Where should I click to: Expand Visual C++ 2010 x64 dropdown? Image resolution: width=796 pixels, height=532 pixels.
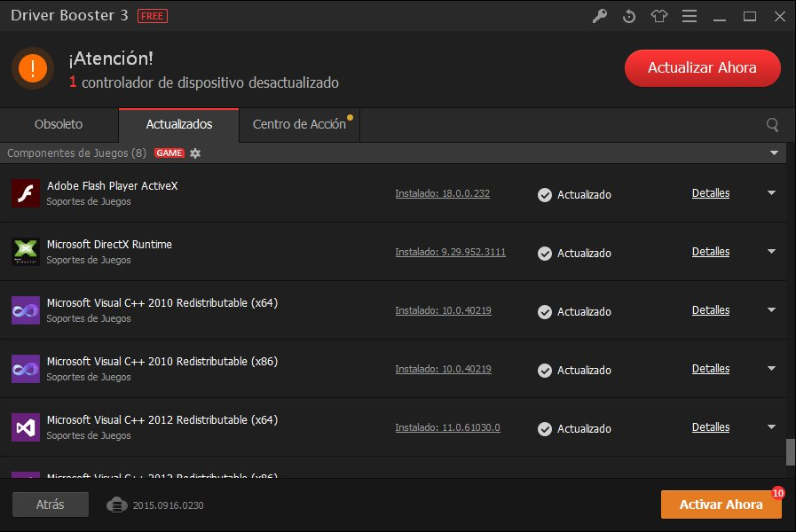point(771,309)
